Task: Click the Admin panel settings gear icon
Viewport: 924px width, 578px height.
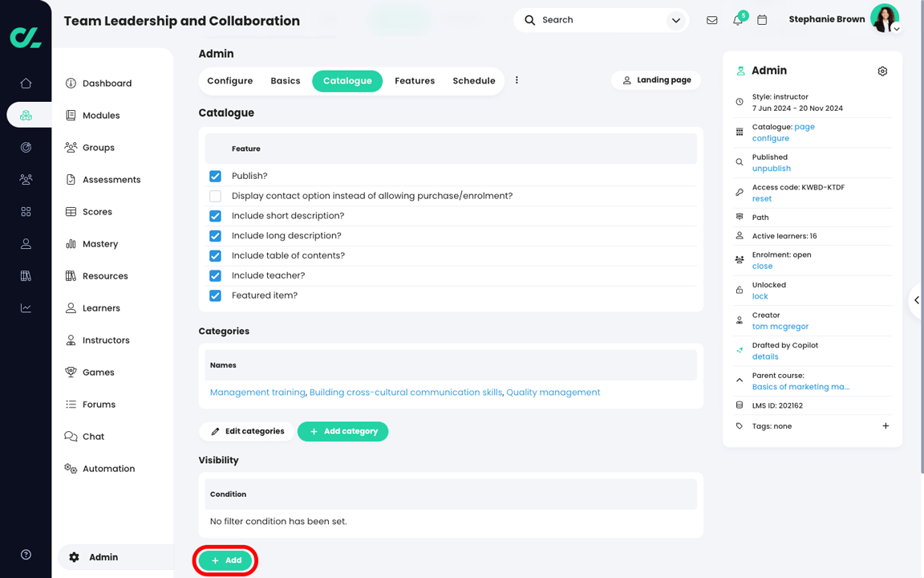Action: (x=882, y=71)
